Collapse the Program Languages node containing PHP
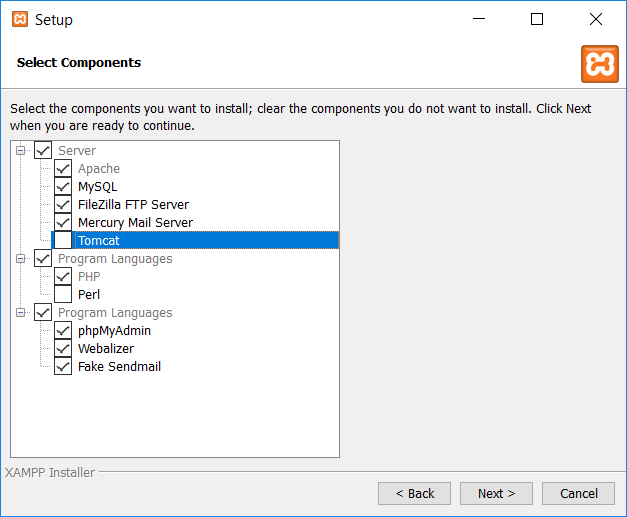 (20, 259)
